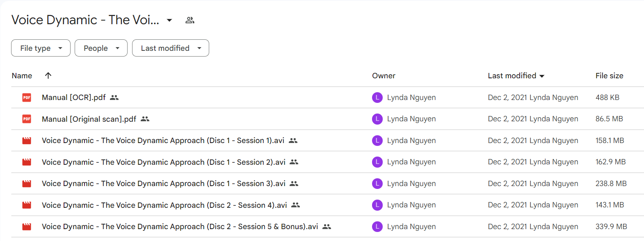Click the PDF icon for Manual [Original scan].pdf
The image size is (644, 241).
(27, 119)
